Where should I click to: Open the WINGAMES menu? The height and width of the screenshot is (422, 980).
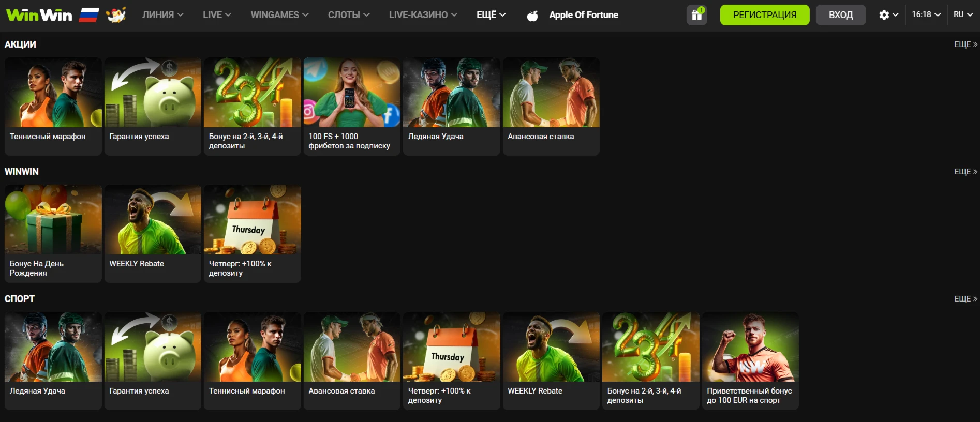click(x=279, y=15)
